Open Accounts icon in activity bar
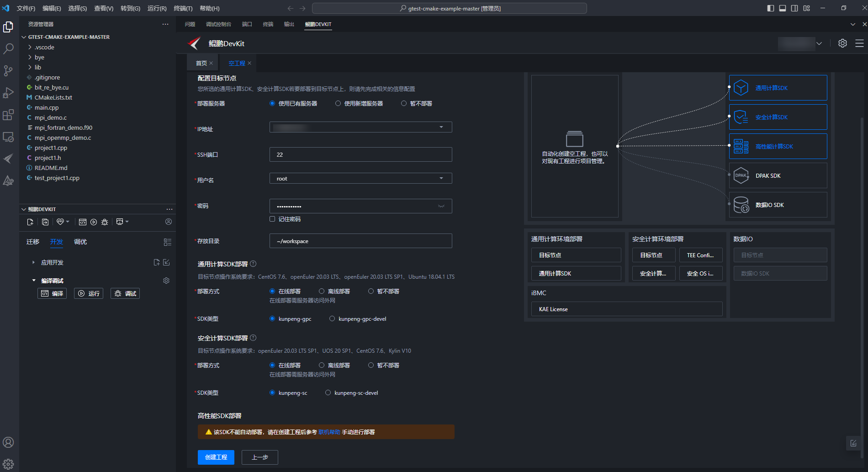This screenshot has height=472, width=868. (8, 442)
